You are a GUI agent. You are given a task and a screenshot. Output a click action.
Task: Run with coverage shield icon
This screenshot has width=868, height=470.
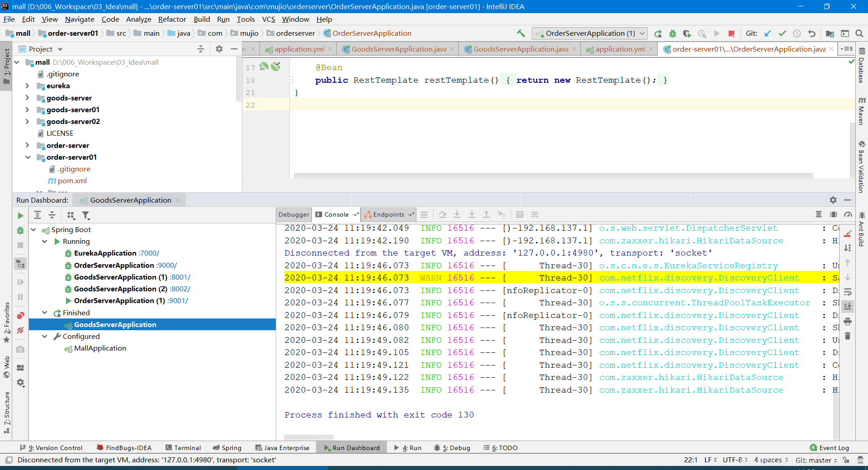[x=687, y=33]
